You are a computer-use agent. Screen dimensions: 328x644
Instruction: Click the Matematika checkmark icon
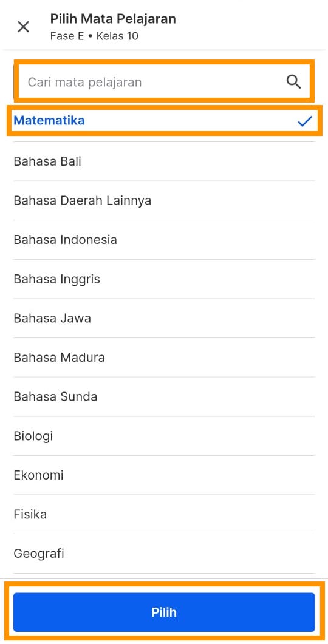[304, 121]
